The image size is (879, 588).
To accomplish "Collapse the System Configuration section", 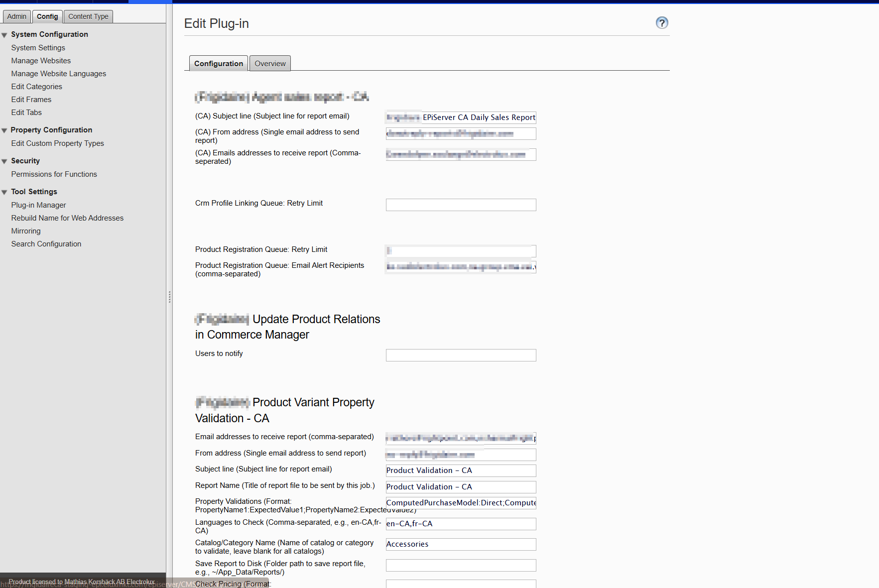I will [x=4, y=34].
